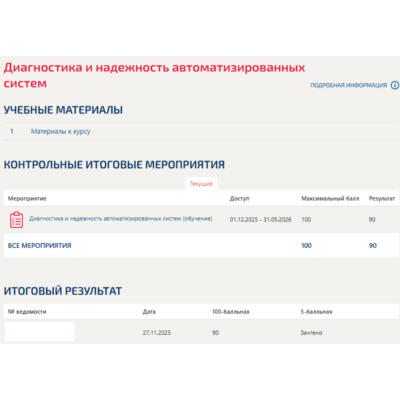Click the clipboard icon of the course event

point(16,220)
